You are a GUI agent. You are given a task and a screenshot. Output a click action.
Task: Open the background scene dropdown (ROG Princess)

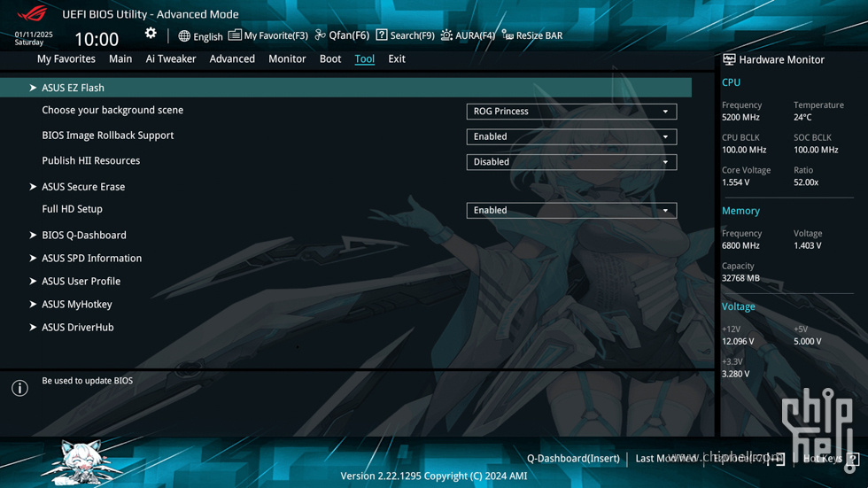tap(571, 112)
